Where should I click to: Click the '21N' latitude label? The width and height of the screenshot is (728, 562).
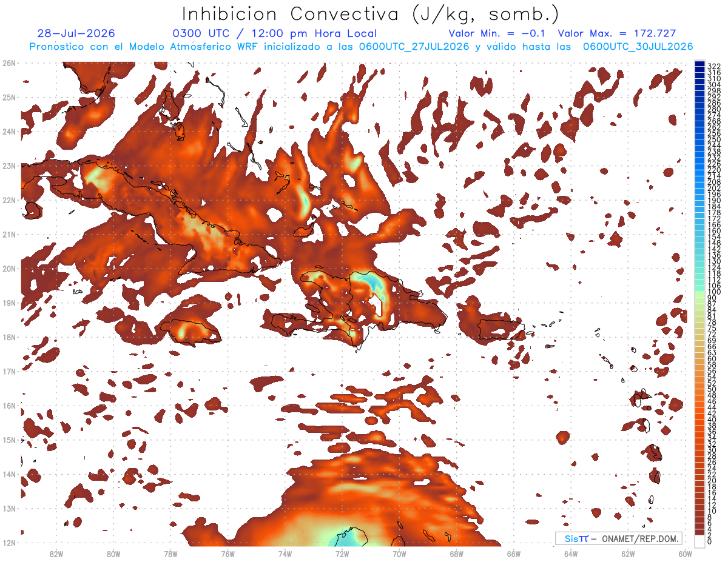click(9, 234)
